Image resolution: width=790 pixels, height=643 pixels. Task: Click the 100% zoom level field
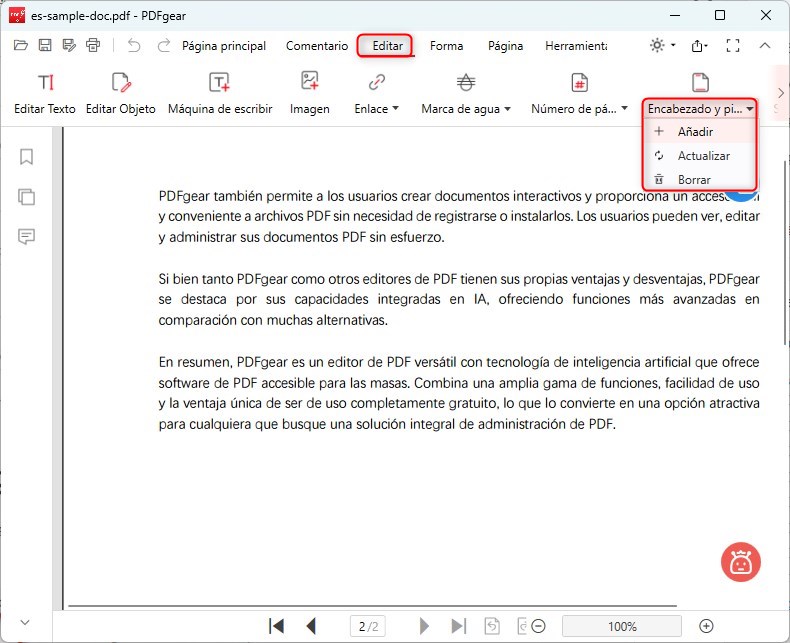click(622, 626)
